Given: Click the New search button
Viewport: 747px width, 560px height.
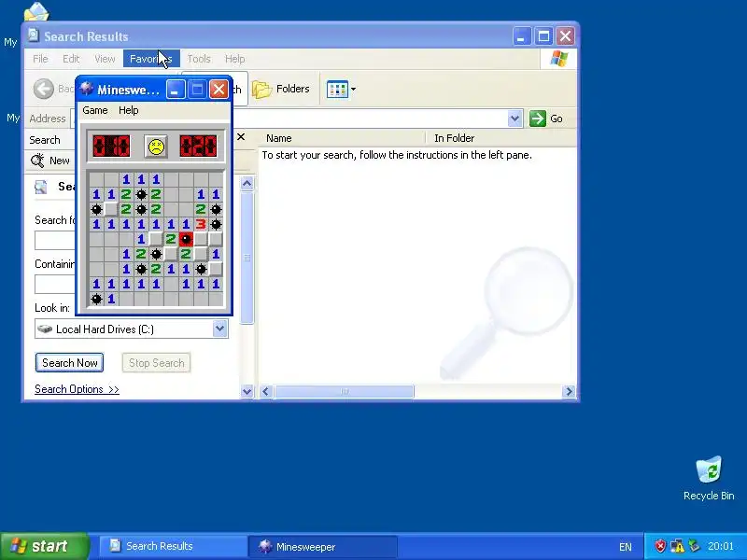Looking at the screenshot, I should click(50, 161).
